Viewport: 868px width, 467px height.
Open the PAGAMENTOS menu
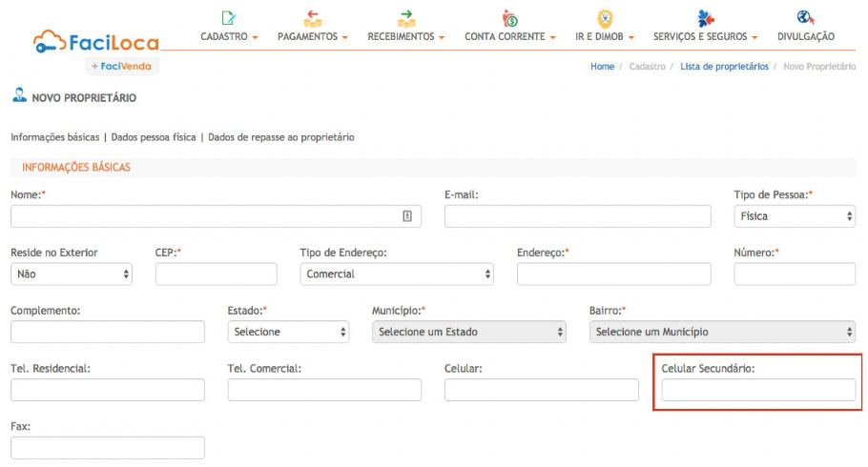312,36
